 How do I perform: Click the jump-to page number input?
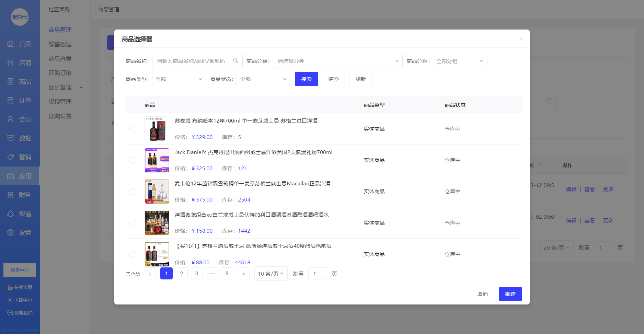click(x=317, y=274)
